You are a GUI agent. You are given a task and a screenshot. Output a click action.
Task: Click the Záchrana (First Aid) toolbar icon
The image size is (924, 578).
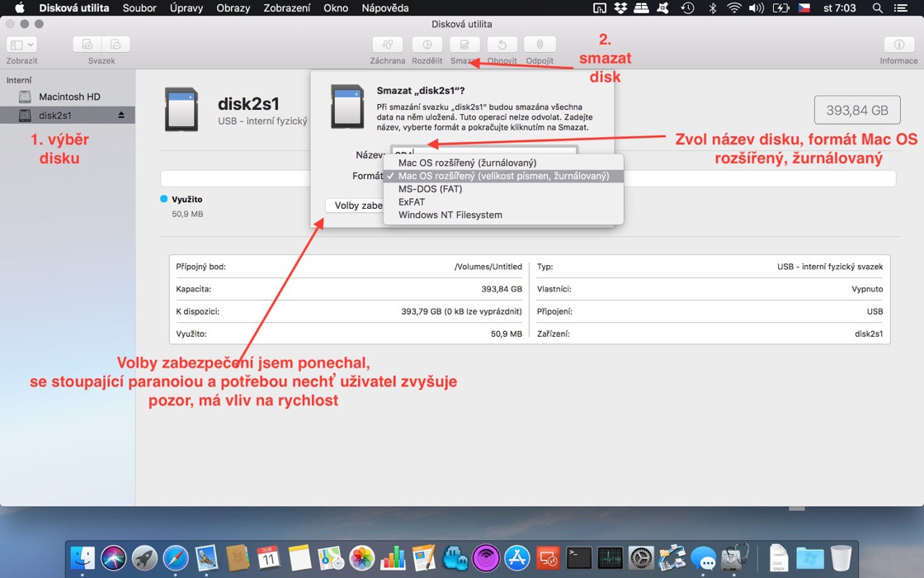pos(387,45)
